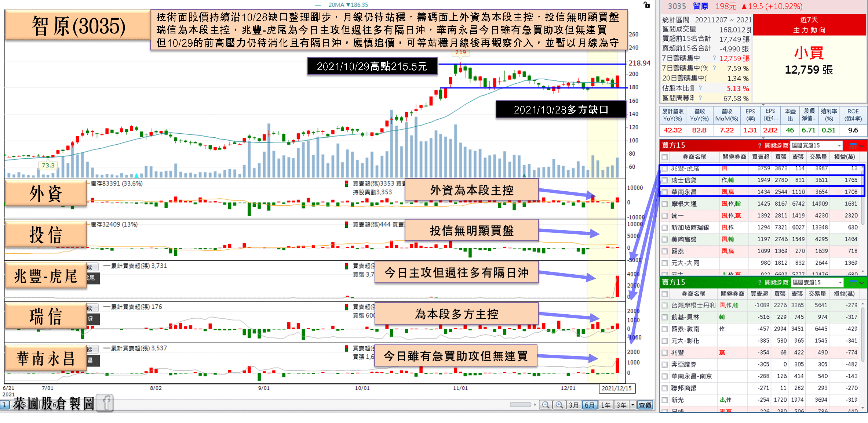Image resolution: width=868 pixels, height=423 pixels.
Task: Sort by 損益(萬) column in 賣方15 table
Action: (844, 294)
